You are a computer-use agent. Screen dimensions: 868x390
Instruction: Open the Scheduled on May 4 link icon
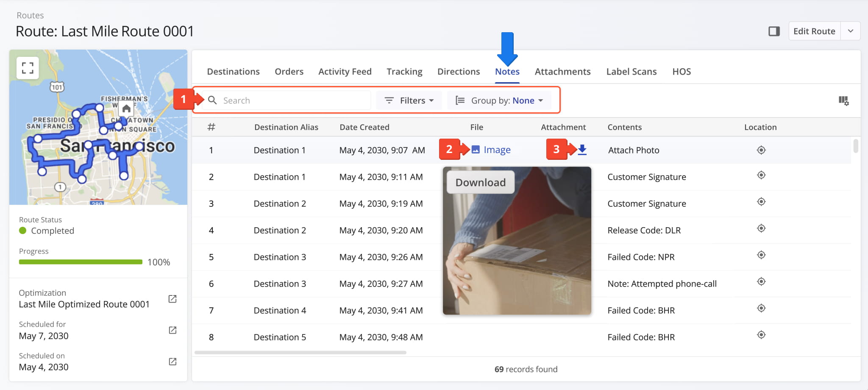[172, 362]
